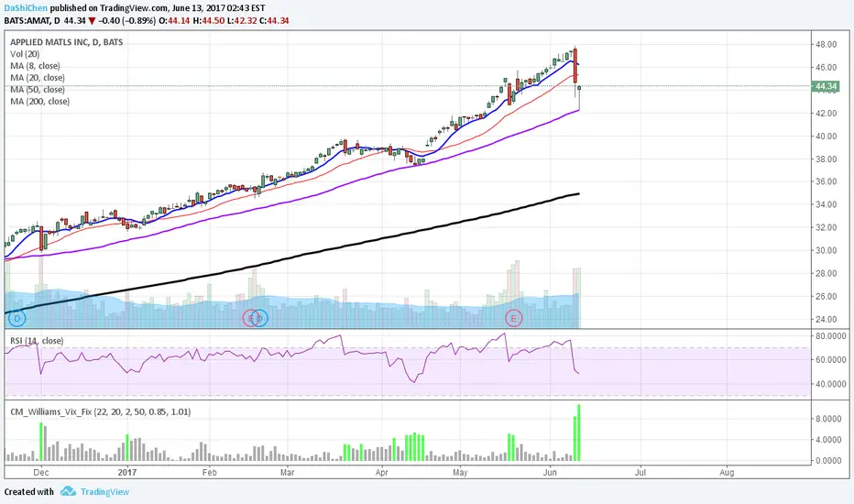Click the Jun label on the time axis
This screenshot has height=504, width=854.
click(550, 473)
